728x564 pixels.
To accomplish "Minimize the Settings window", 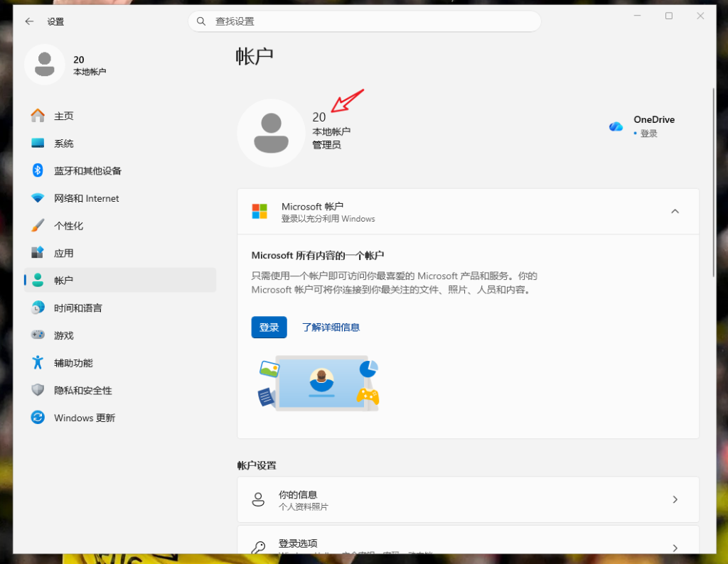I will click(638, 16).
